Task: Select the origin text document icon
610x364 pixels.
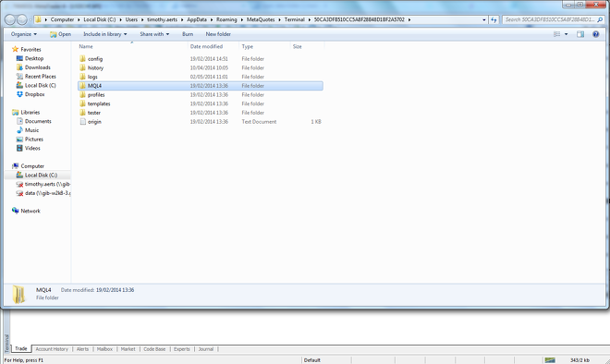Action: (x=82, y=122)
